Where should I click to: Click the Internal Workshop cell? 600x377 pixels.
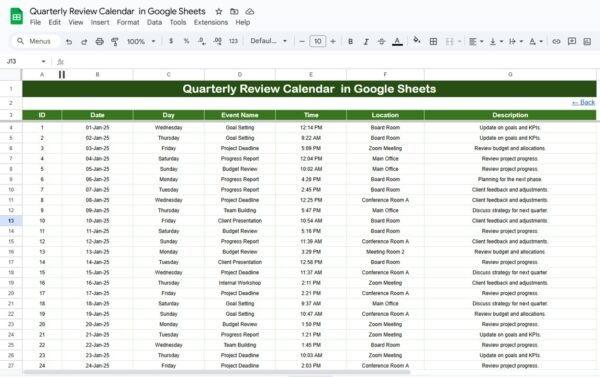(240, 283)
